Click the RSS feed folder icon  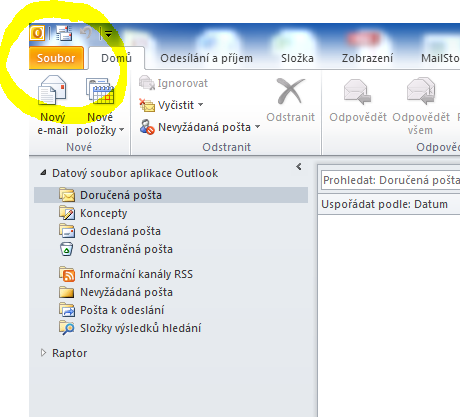point(67,274)
